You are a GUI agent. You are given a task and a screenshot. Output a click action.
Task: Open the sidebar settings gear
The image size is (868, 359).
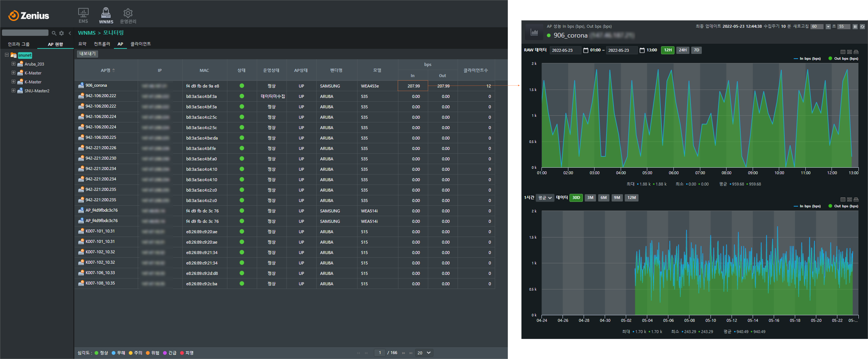pos(61,33)
